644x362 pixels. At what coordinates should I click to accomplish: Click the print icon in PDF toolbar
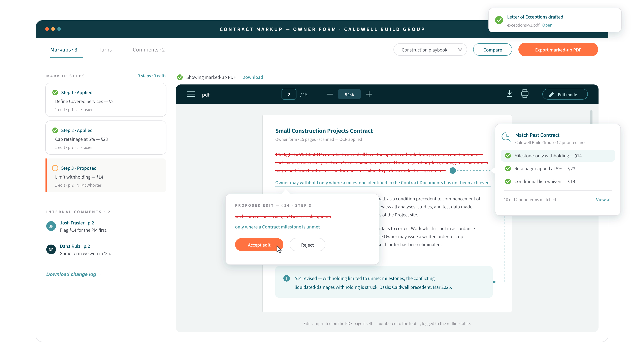point(525,94)
